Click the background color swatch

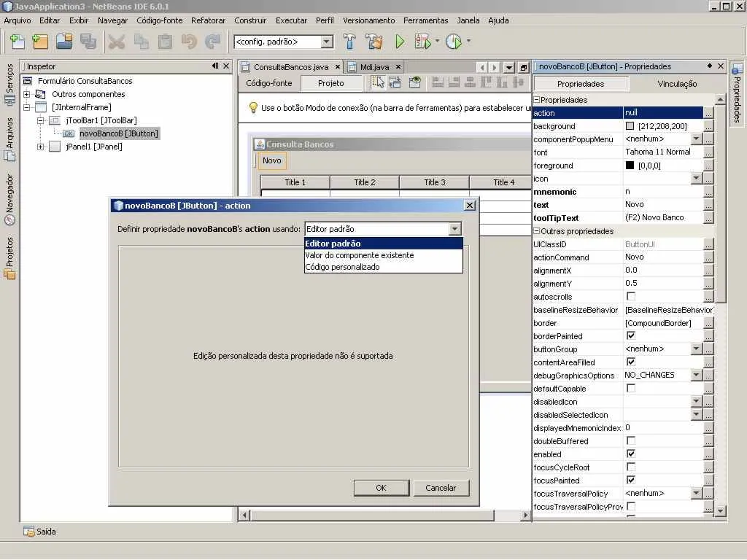click(x=630, y=126)
